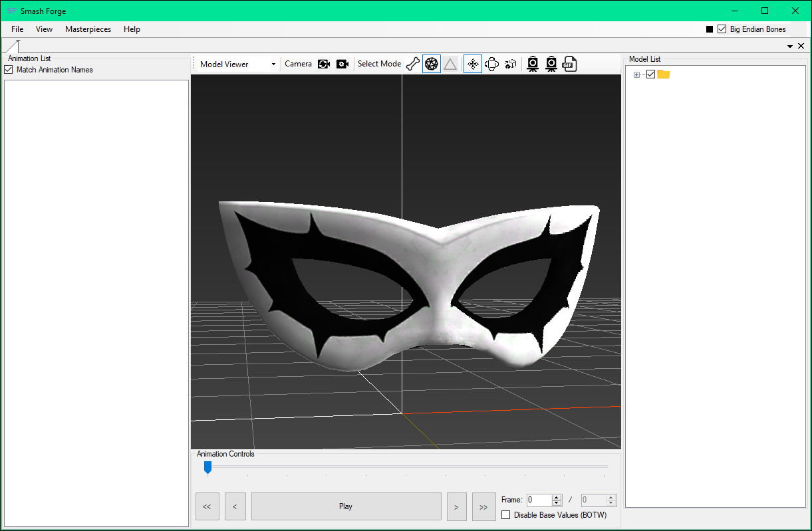
Task: Enable Disable Base Values (BOTW)
Action: pos(506,514)
